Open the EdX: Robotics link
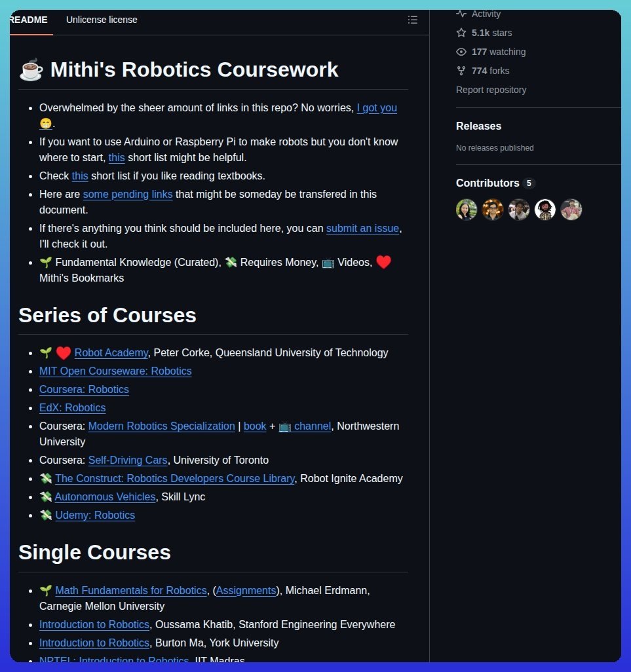 click(73, 407)
